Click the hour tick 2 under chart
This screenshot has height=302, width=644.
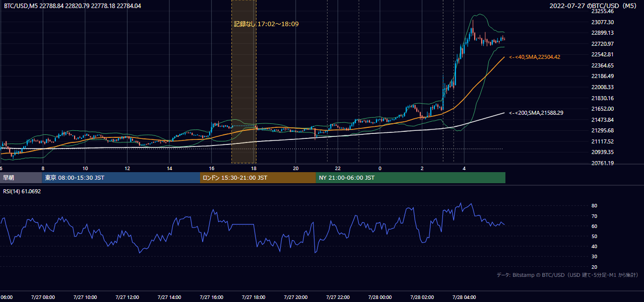422,168
